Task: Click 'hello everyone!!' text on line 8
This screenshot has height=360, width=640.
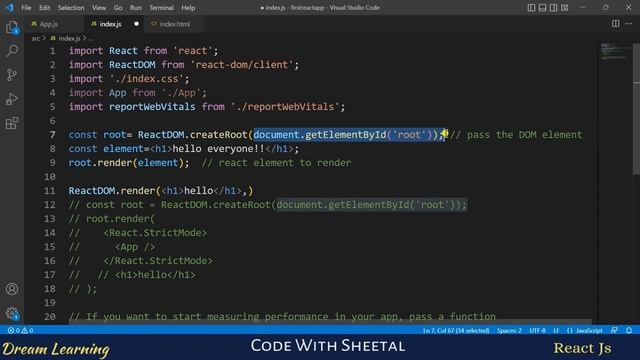Action: point(219,149)
